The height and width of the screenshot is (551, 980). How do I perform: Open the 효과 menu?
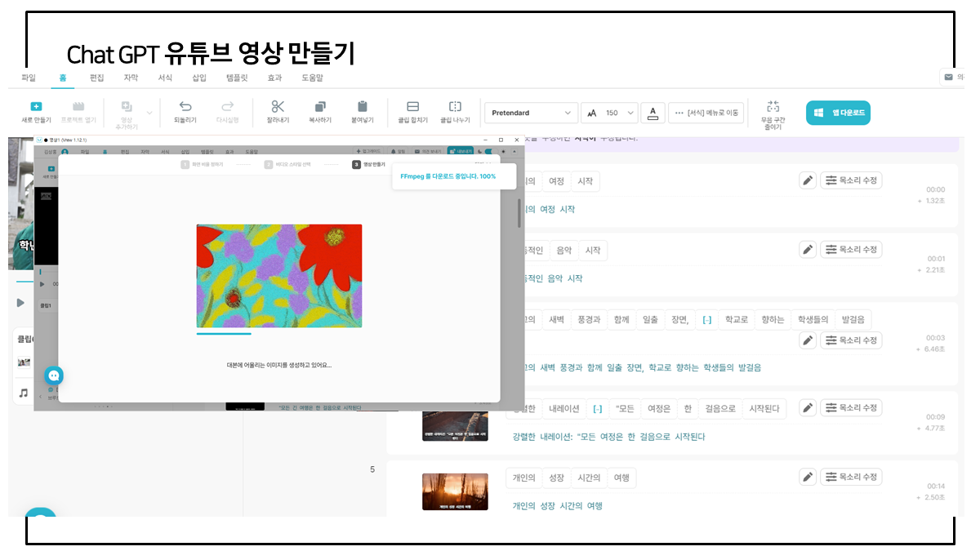[x=274, y=78]
